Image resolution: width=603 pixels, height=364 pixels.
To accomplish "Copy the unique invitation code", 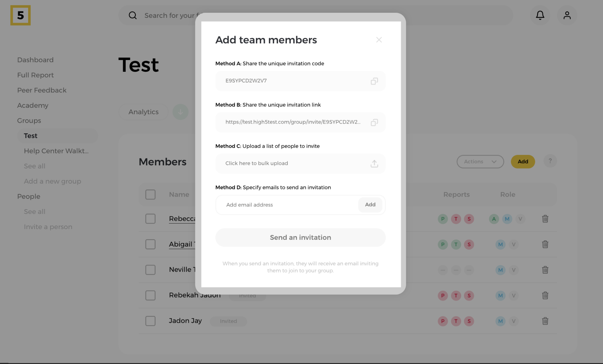I will coord(374,81).
